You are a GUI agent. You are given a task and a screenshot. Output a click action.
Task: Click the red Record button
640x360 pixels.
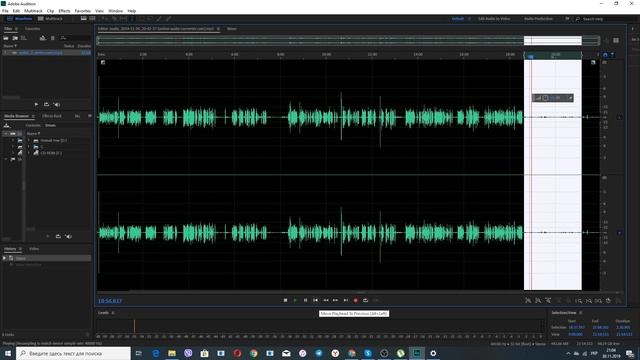pos(356,300)
